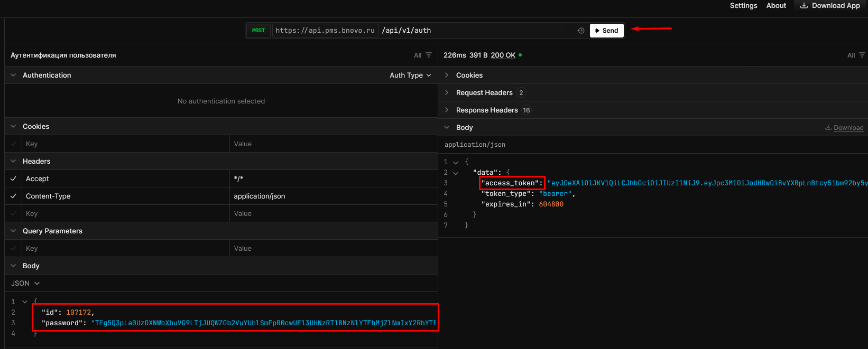Click the 200 OK status link

(503, 55)
